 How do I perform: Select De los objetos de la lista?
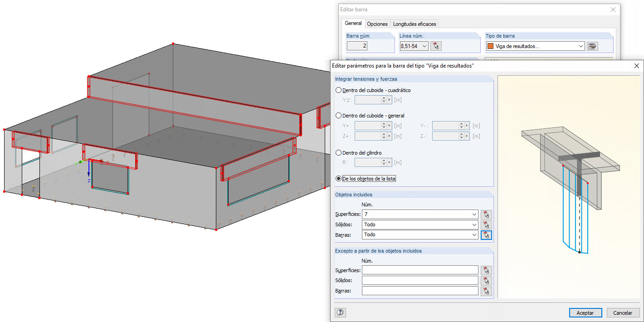pos(339,179)
